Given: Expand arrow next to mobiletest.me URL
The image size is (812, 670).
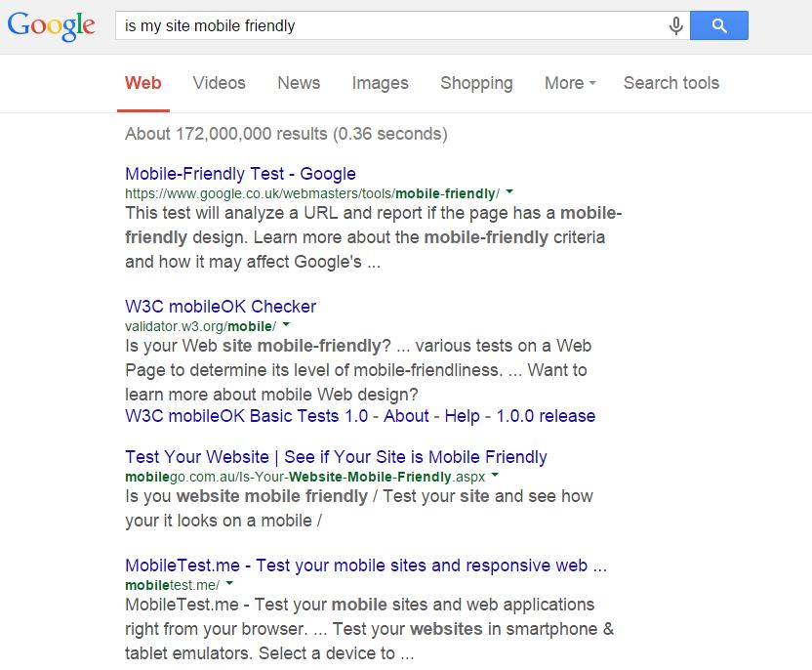Looking at the screenshot, I should [229, 585].
